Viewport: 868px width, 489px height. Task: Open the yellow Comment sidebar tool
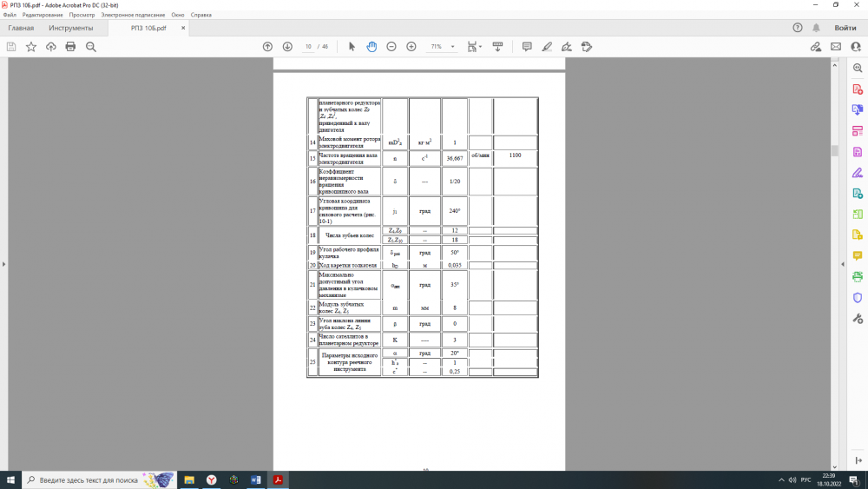point(858,256)
